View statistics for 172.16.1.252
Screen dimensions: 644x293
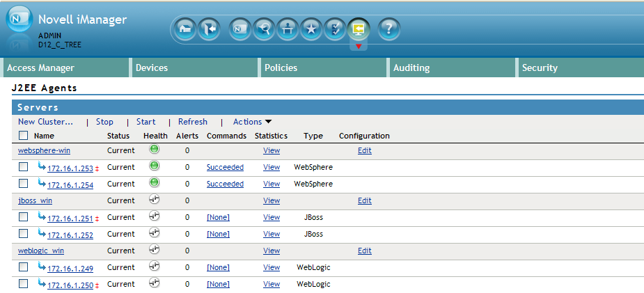point(272,234)
